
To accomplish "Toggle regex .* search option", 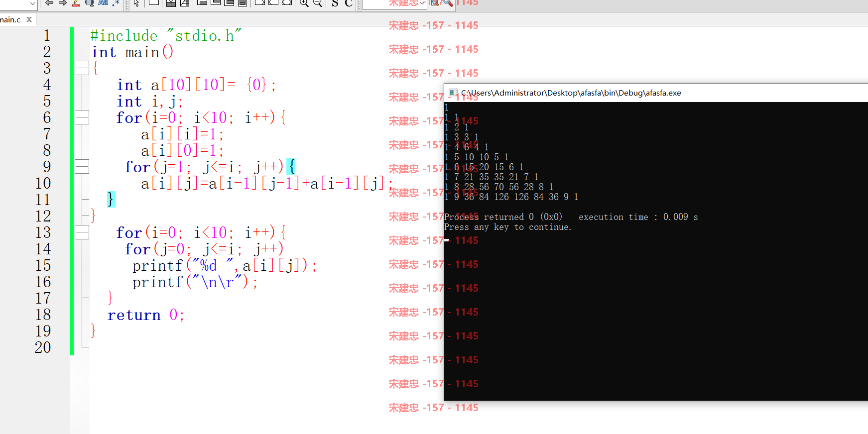I will pos(116,2).
